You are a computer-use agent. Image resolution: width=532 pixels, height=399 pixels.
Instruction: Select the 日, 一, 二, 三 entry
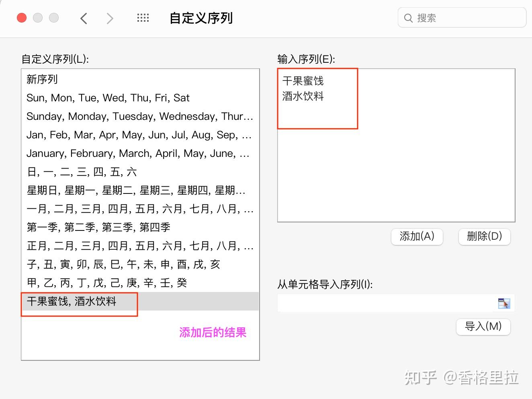tap(140, 172)
